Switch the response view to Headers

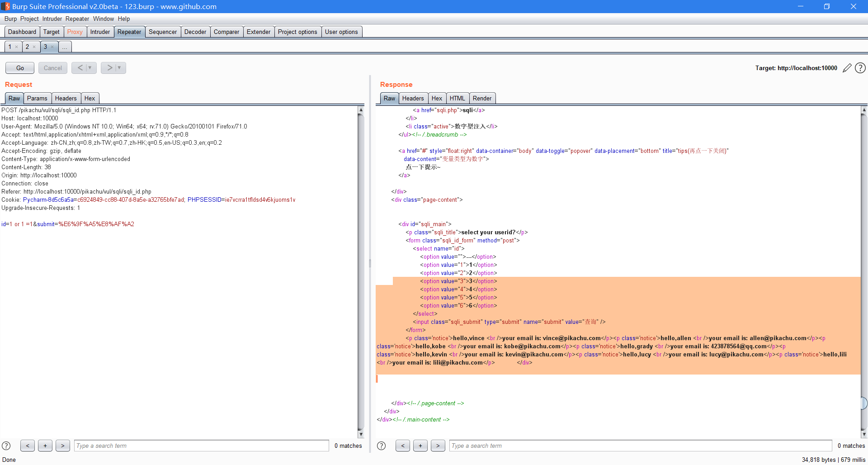point(413,98)
